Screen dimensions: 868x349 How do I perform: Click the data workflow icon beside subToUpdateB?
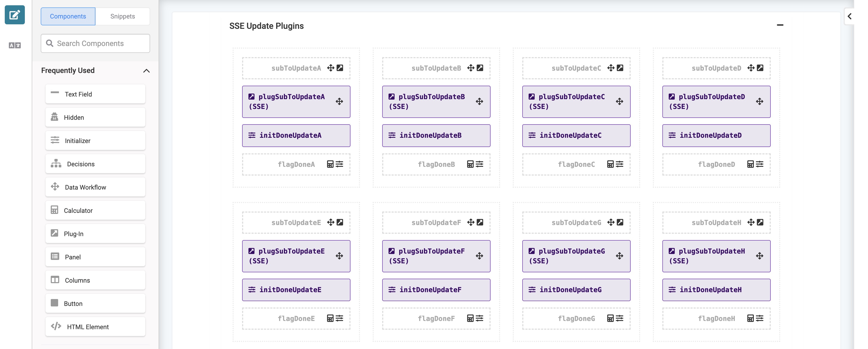pos(471,68)
